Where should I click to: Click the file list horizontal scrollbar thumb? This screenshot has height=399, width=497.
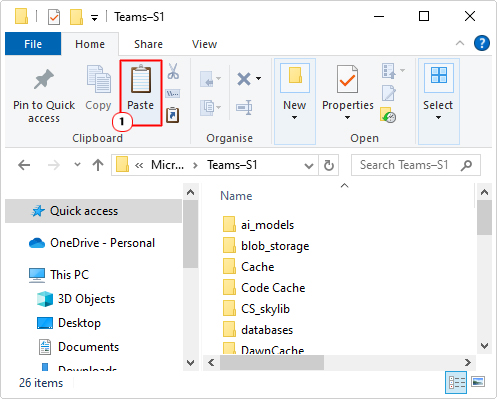pos(272,362)
